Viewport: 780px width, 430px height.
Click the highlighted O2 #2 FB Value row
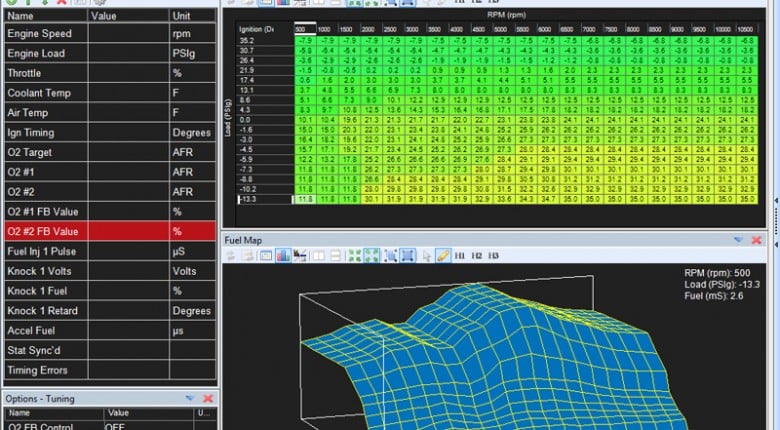click(110, 231)
